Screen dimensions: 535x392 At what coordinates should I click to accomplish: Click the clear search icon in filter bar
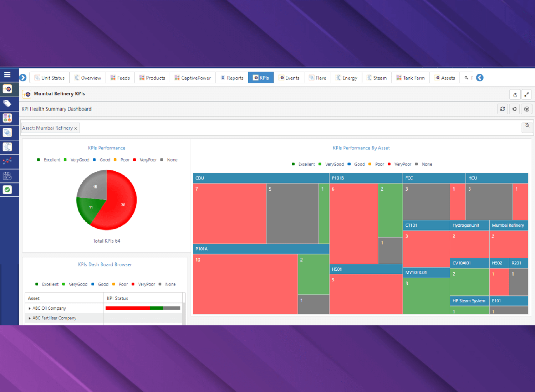point(527,126)
